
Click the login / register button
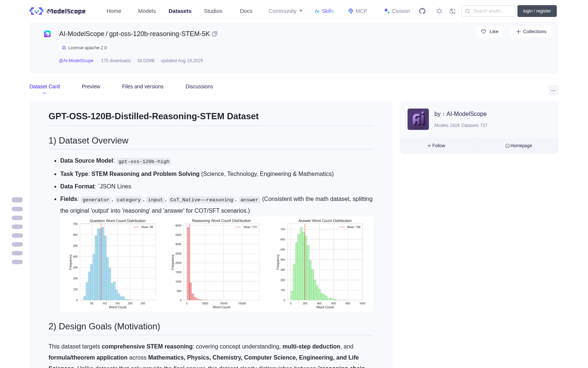pyautogui.click(x=537, y=11)
